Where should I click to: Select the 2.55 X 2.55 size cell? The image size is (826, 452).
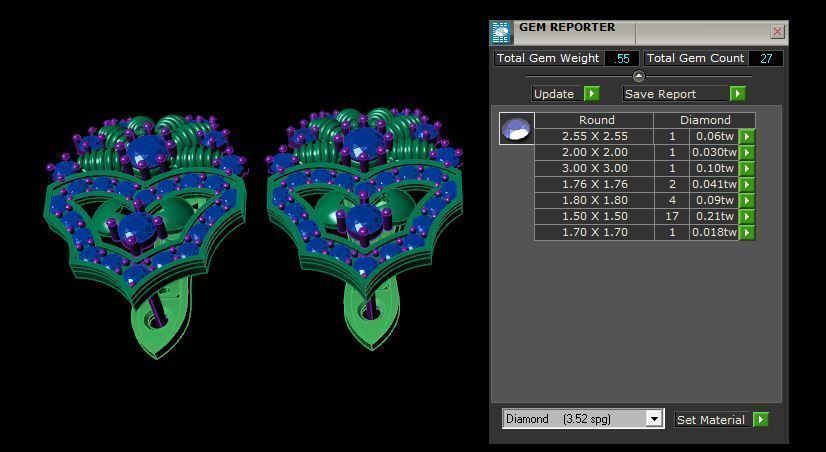pyautogui.click(x=595, y=136)
